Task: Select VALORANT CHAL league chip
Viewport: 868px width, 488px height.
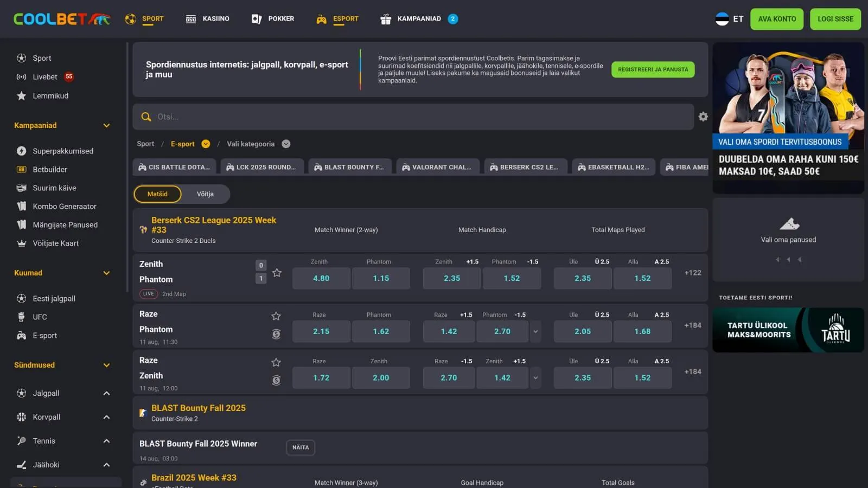Action: tap(438, 167)
